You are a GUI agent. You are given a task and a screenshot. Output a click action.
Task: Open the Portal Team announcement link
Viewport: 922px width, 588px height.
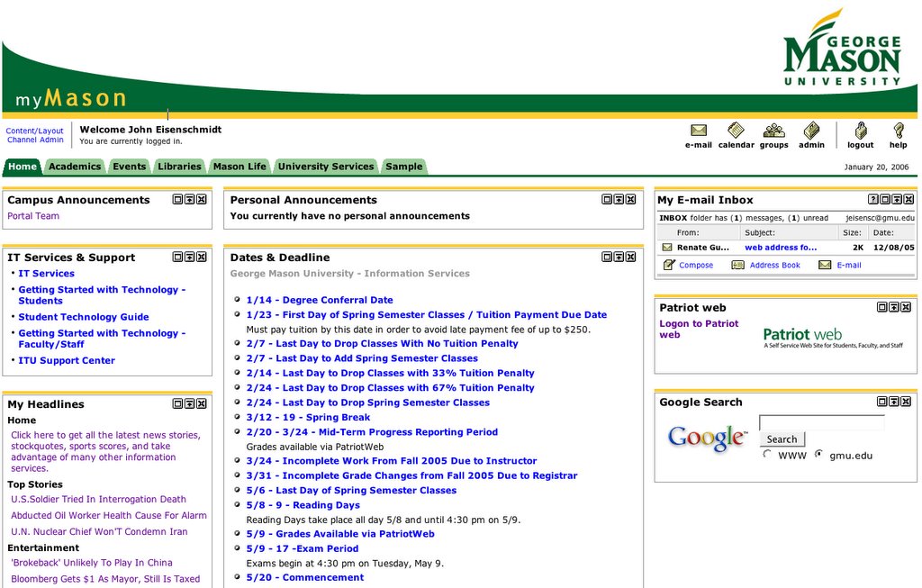coord(33,216)
